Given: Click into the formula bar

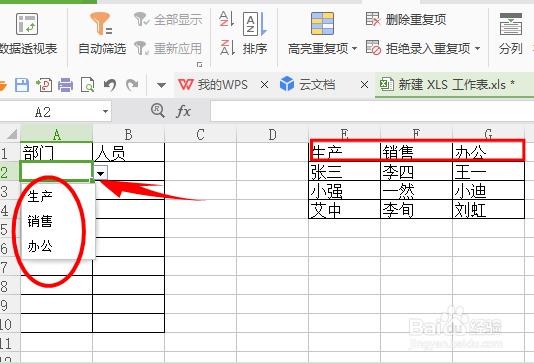Looking at the screenshot, I should click(372, 111).
